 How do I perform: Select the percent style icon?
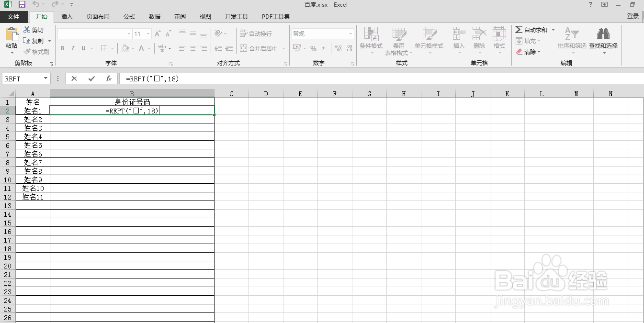point(314,48)
